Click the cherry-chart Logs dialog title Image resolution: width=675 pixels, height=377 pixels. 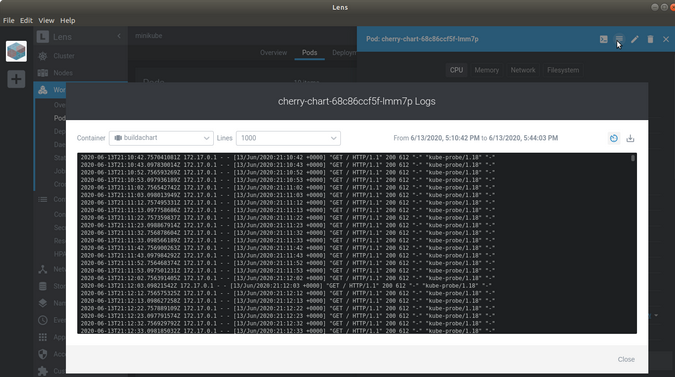(357, 102)
